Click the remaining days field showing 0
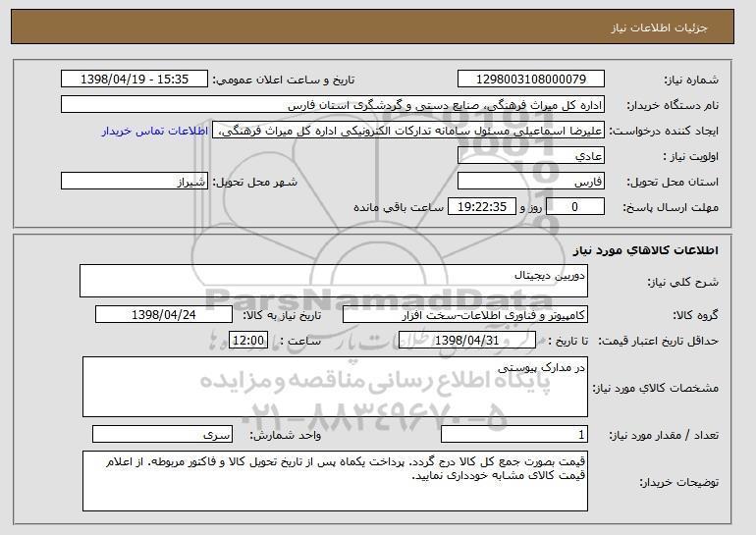 click(x=574, y=207)
